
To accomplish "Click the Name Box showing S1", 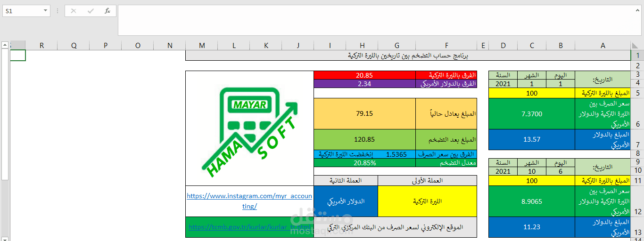I will [x=23, y=11].
